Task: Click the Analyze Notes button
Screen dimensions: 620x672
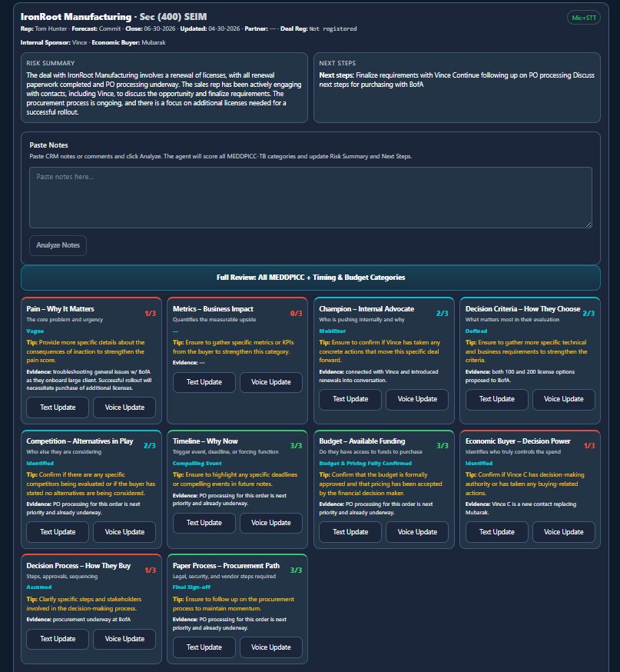Action: (58, 245)
